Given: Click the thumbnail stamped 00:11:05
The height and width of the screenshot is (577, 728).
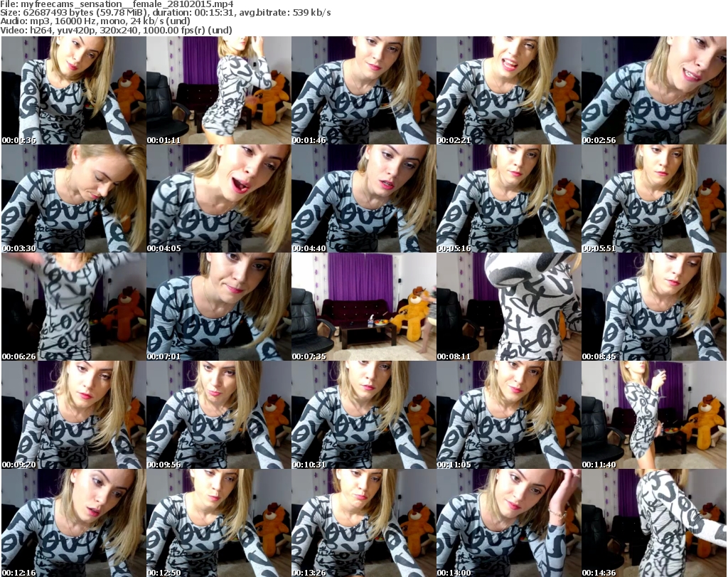Looking at the screenshot, I should (x=508, y=415).
